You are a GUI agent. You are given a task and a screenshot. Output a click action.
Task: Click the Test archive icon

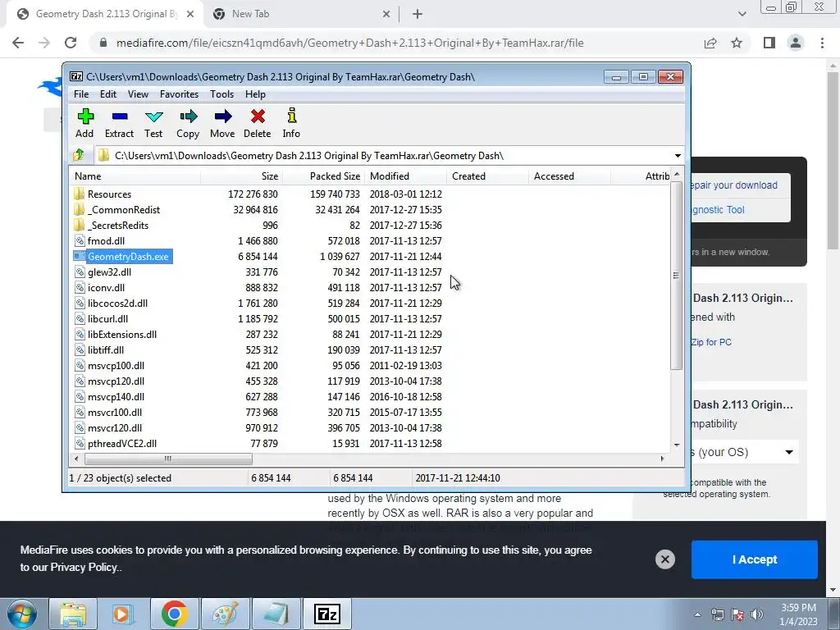[x=153, y=116]
